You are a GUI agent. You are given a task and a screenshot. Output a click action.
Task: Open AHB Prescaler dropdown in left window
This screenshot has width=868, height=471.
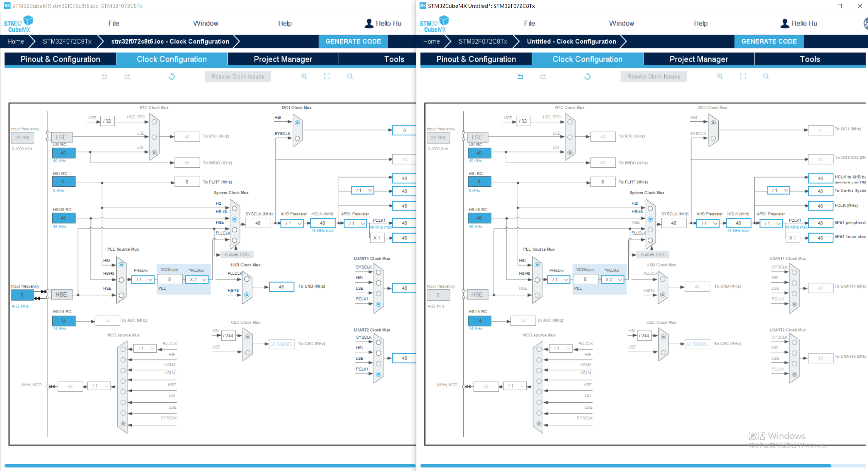pos(292,223)
